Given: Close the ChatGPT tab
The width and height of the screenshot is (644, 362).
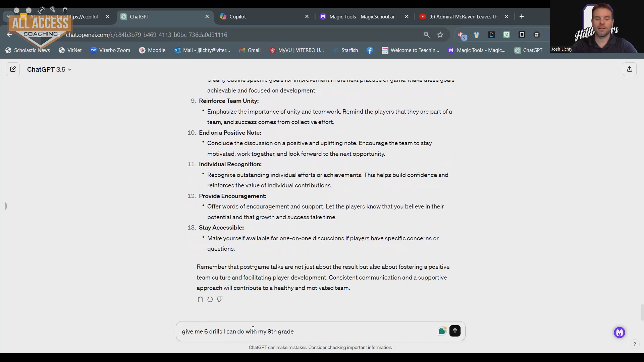Looking at the screenshot, I should pyautogui.click(x=207, y=16).
